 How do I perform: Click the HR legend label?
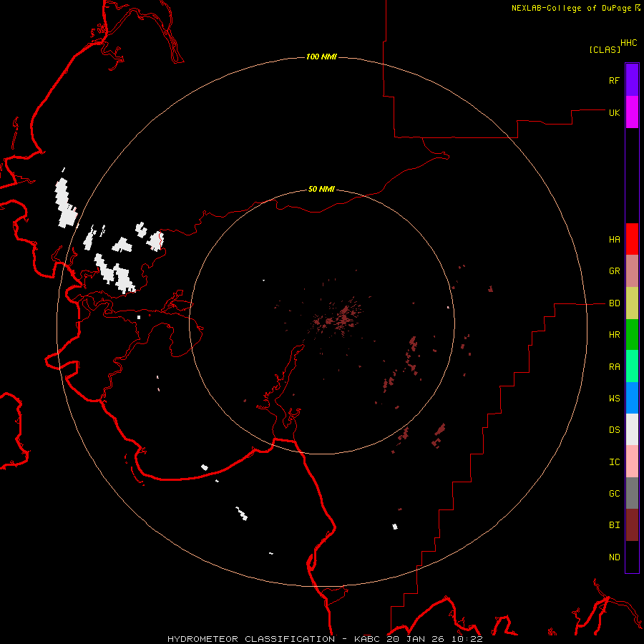tap(614, 335)
